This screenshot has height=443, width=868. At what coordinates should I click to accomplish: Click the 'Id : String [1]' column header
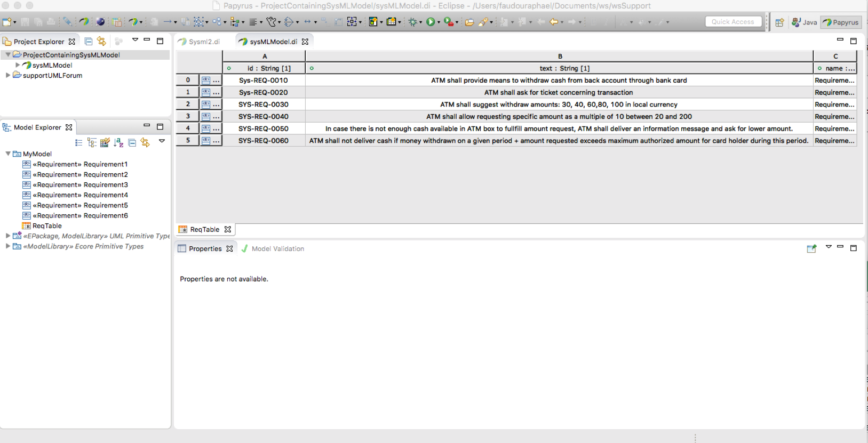(x=264, y=68)
